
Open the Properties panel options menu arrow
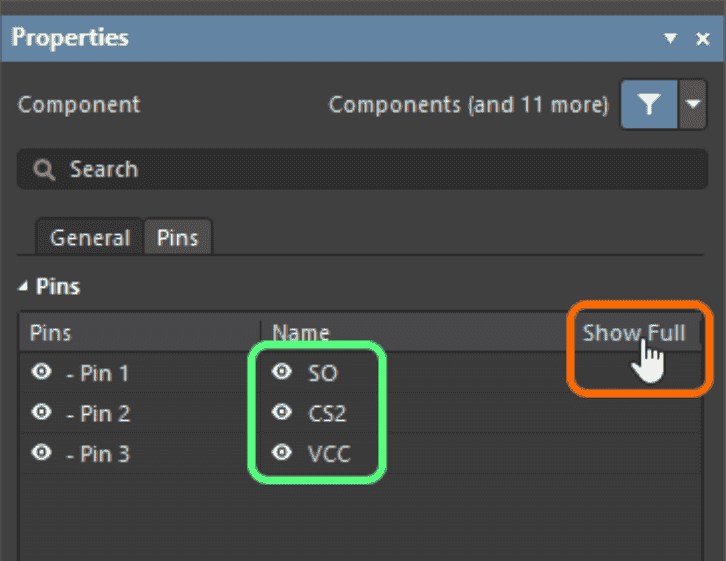pos(670,38)
